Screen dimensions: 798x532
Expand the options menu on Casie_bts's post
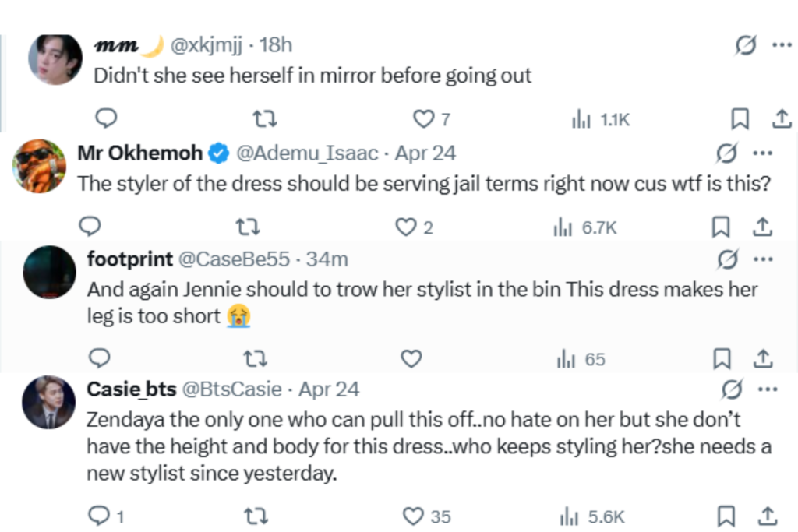(x=768, y=389)
